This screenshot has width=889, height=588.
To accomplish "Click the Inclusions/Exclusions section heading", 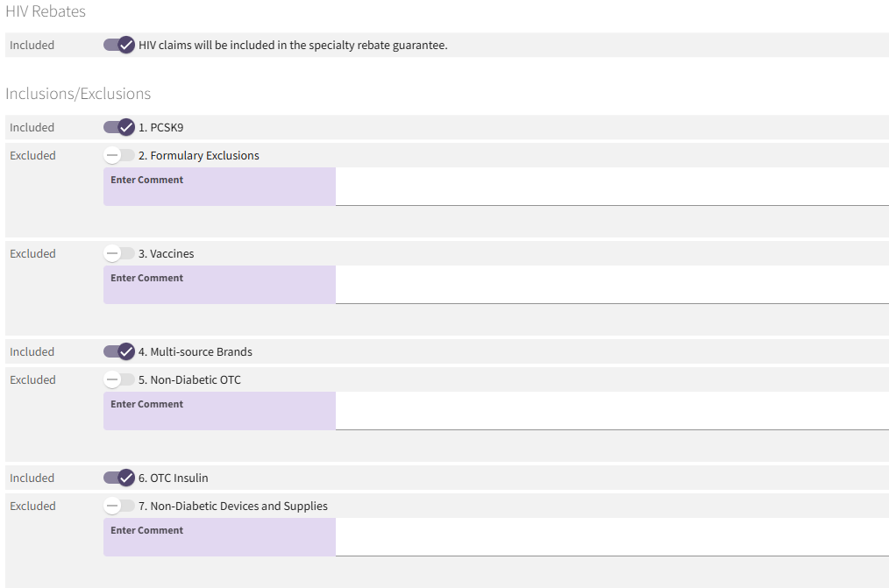I will pos(78,94).
